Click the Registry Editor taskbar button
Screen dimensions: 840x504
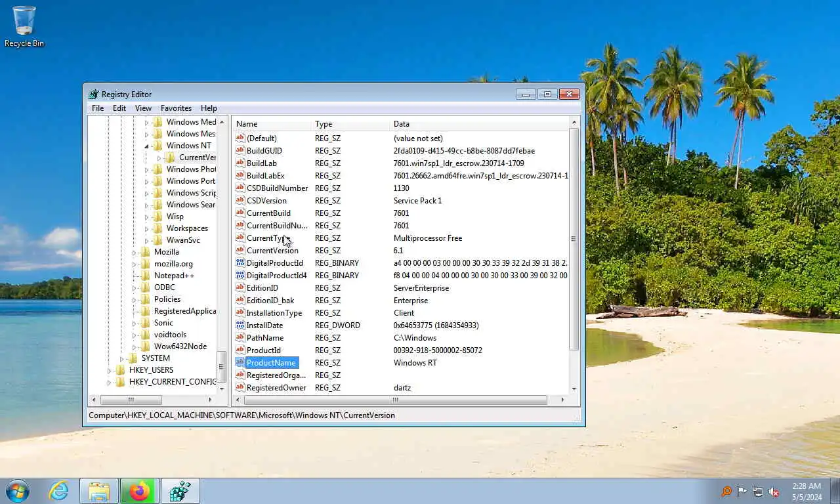[180, 491]
